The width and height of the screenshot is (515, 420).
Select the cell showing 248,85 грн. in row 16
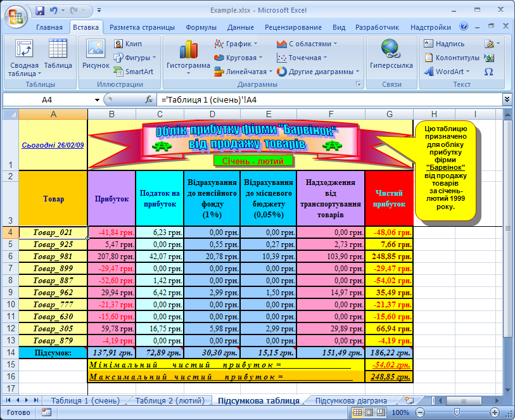pos(389,377)
